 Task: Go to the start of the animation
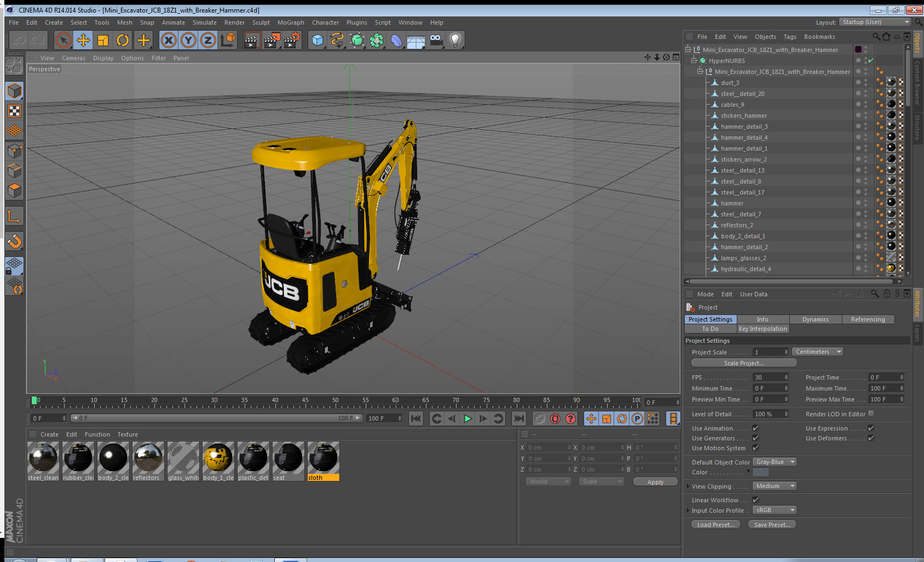point(416,419)
